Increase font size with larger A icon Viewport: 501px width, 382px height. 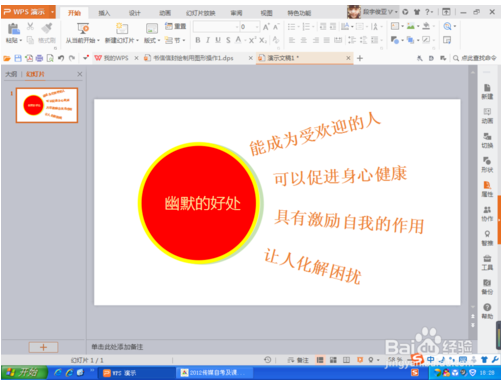(266, 27)
